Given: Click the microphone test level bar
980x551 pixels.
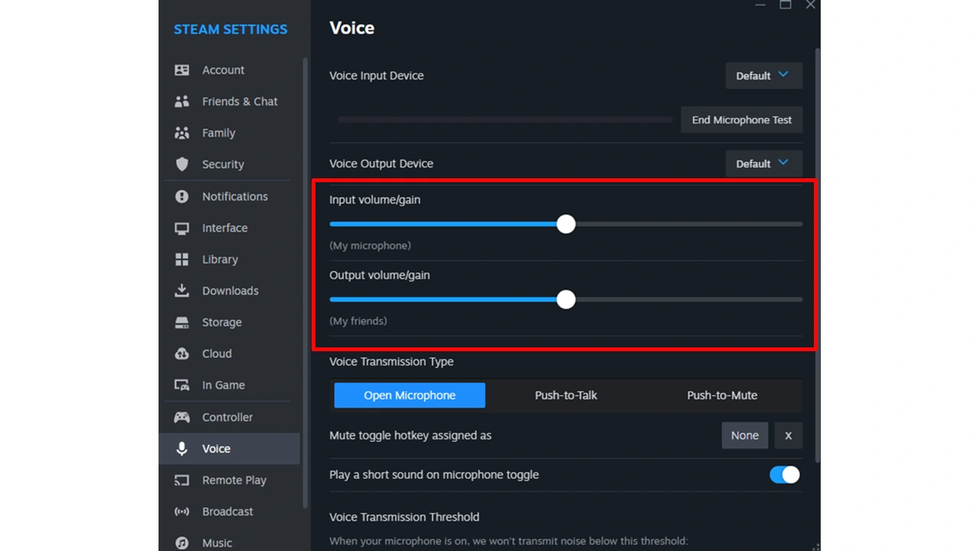Looking at the screenshot, I should (x=505, y=119).
